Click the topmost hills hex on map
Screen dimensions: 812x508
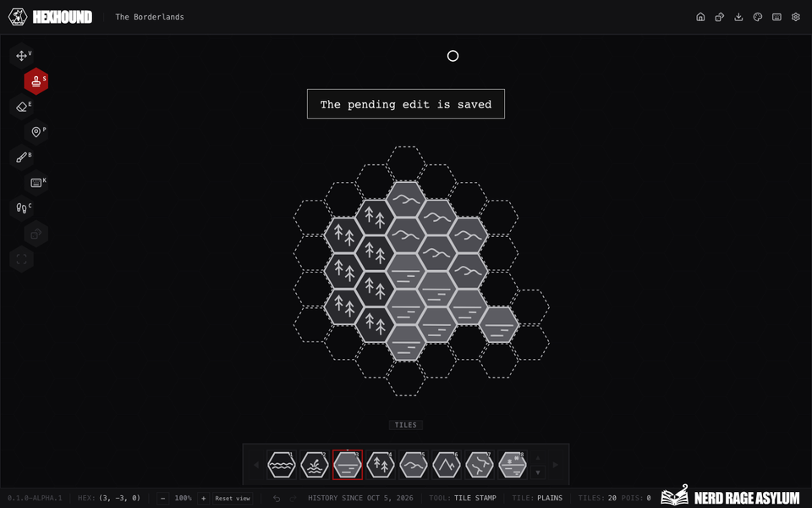click(x=405, y=200)
